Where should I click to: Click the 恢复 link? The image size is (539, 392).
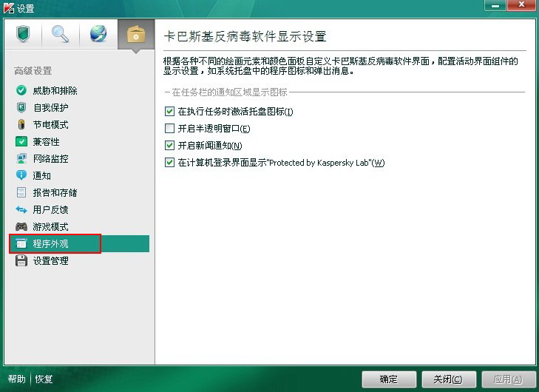click(44, 379)
